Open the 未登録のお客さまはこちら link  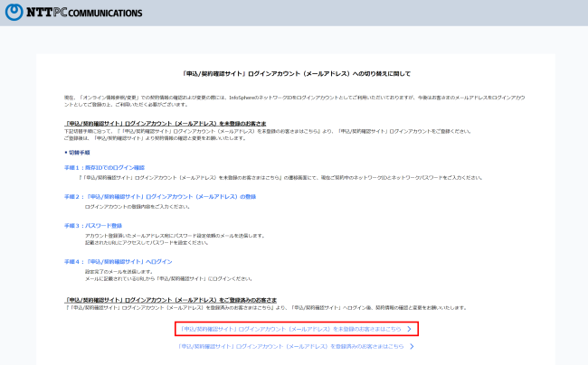tap(291, 329)
